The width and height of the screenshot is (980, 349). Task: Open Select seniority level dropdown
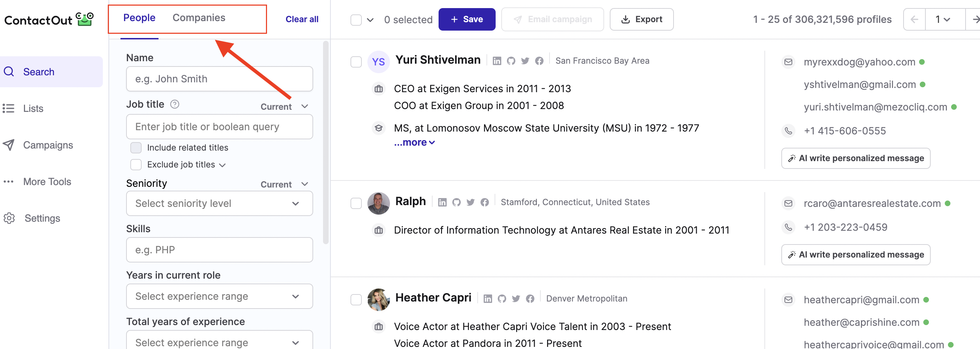219,204
